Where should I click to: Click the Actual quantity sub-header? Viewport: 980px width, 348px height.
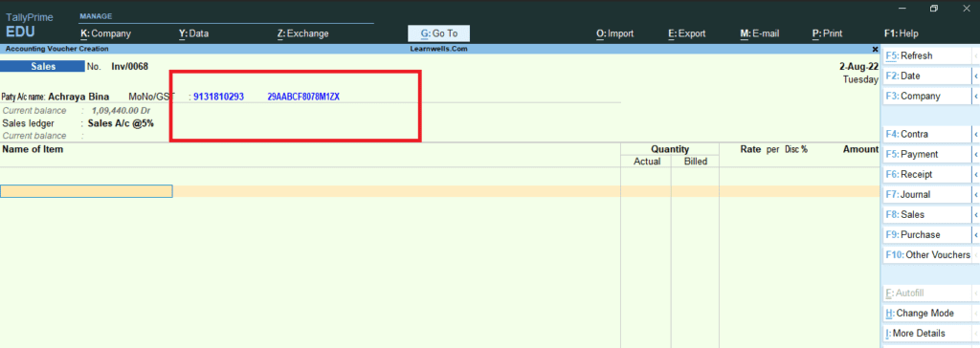(x=647, y=162)
